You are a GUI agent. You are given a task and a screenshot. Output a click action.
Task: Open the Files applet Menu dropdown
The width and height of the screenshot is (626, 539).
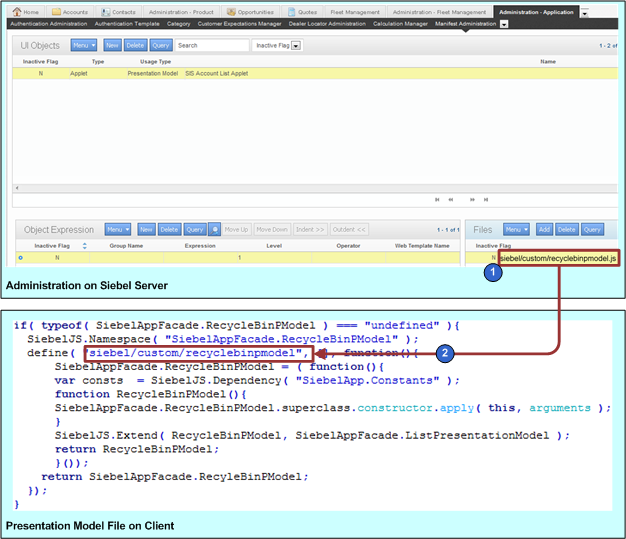[x=516, y=230]
